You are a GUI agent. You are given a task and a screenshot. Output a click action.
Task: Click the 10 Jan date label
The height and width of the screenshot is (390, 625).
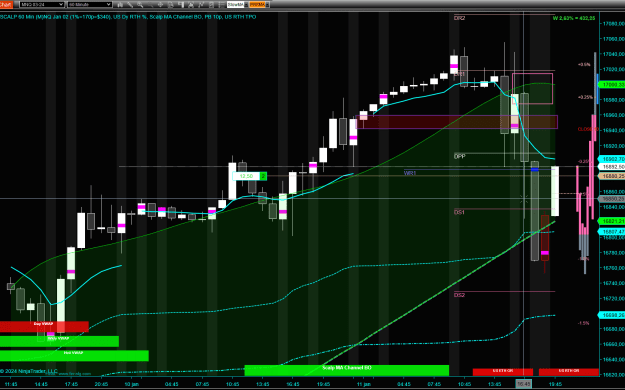[x=132, y=384]
